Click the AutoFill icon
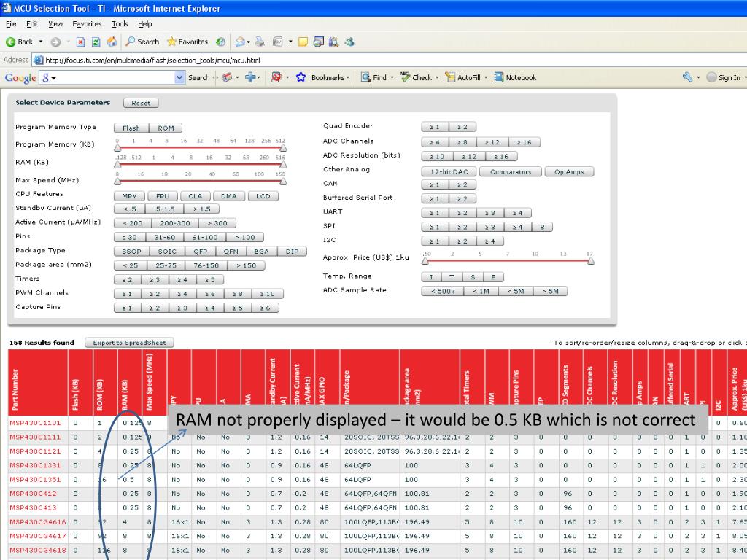 click(449, 77)
